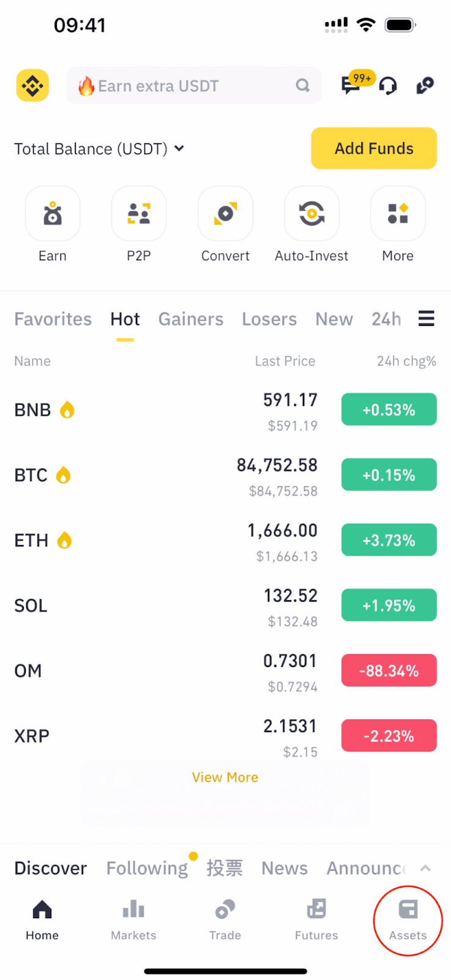Open the More services icon
The height and width of the screenshot is (980, 451).
(x=398, y=214)
